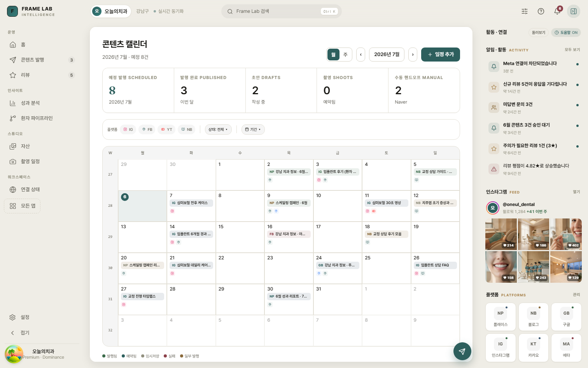Toggle the IG platform filter chip
Viewport: 588px width, 368px height.
(128, 129)
